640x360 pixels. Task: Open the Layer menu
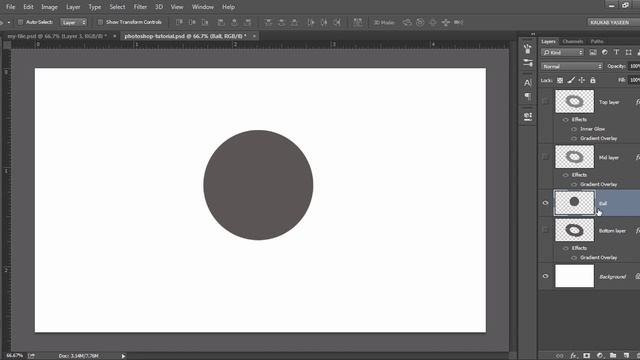73,7
